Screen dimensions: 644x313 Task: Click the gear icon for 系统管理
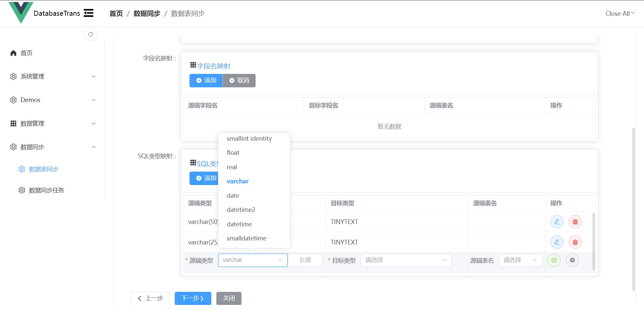pos(13,77)
